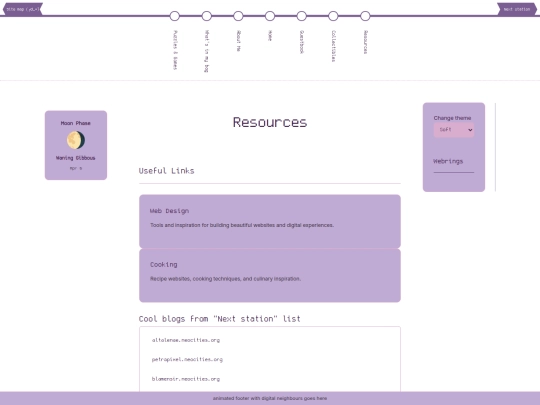This screenshot has width=540, height=405.
Task: Click the Apr 5 date text
Action: coord(76,168)
